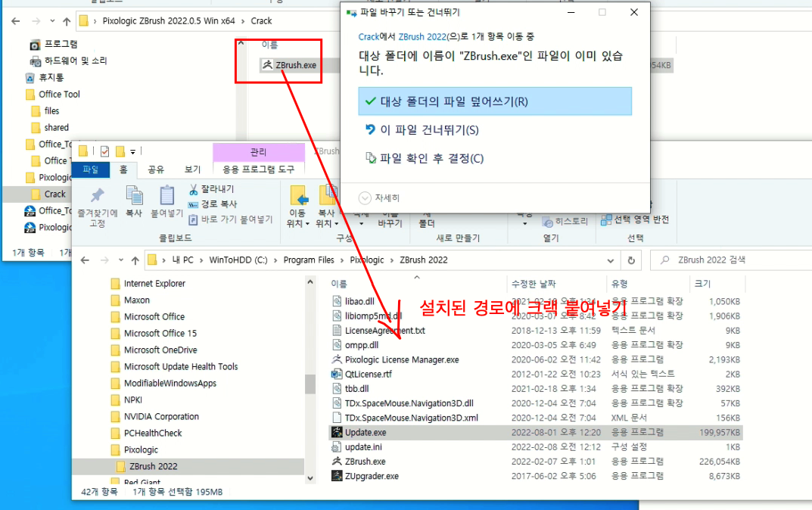The height and width of the screenshot is (510, 812).
Task: Click 내 PC in the address breadcrumb
Action: point(182,260)
